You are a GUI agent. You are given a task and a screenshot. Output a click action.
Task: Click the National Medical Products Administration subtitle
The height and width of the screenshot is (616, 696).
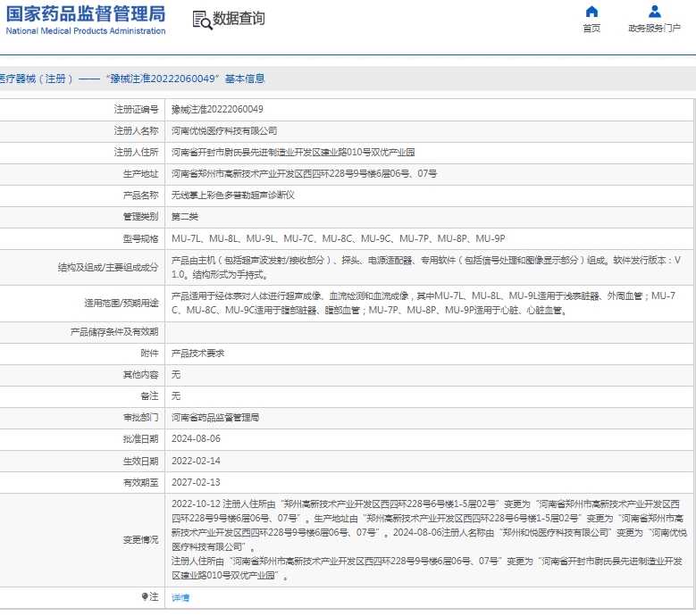86,30
